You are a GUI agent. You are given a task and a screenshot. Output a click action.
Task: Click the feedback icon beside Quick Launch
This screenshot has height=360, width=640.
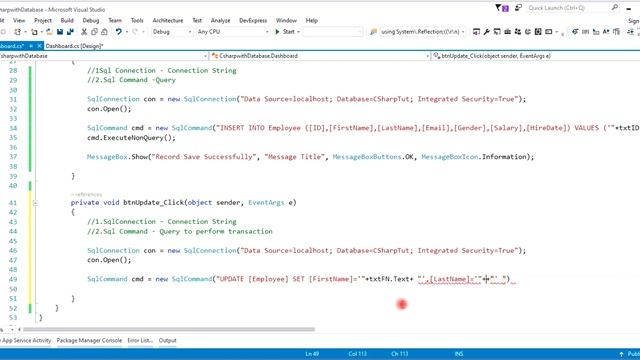coord(518,8)
